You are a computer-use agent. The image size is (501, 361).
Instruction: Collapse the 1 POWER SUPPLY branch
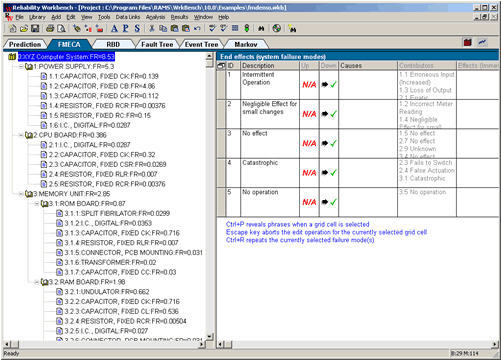[x=21, y=67]
